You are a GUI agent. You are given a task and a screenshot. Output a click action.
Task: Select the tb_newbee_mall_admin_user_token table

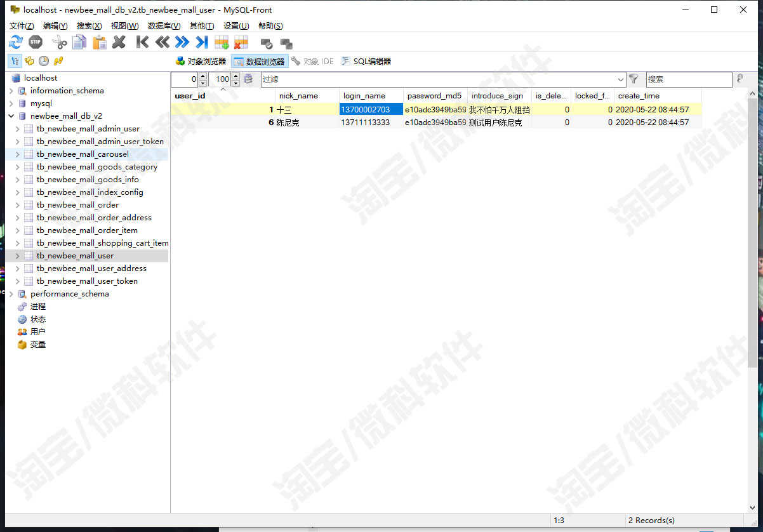[100, 142]
